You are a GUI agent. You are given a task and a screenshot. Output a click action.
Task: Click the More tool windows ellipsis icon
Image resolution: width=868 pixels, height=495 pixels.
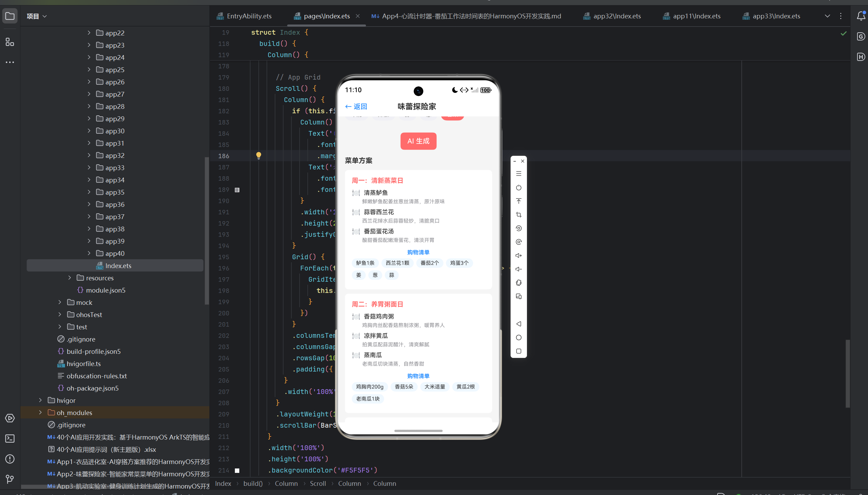click(x=10, y=62)
